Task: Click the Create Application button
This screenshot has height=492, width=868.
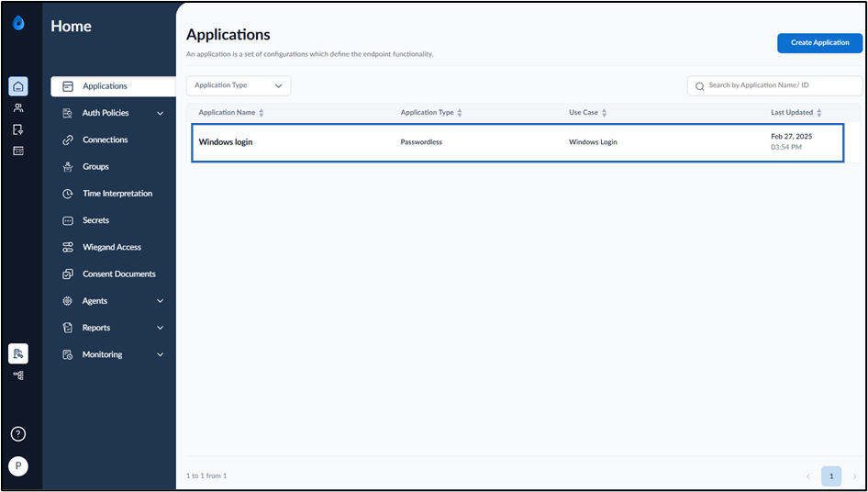Action: (x=820, y=42)
